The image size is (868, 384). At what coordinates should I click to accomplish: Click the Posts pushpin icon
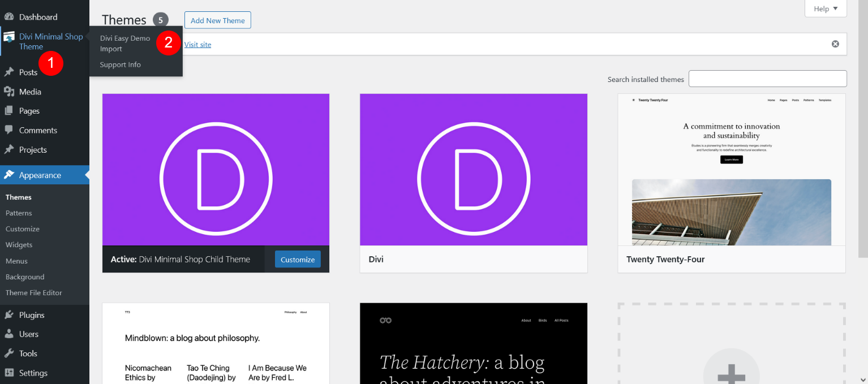click(x=9, y=72)
